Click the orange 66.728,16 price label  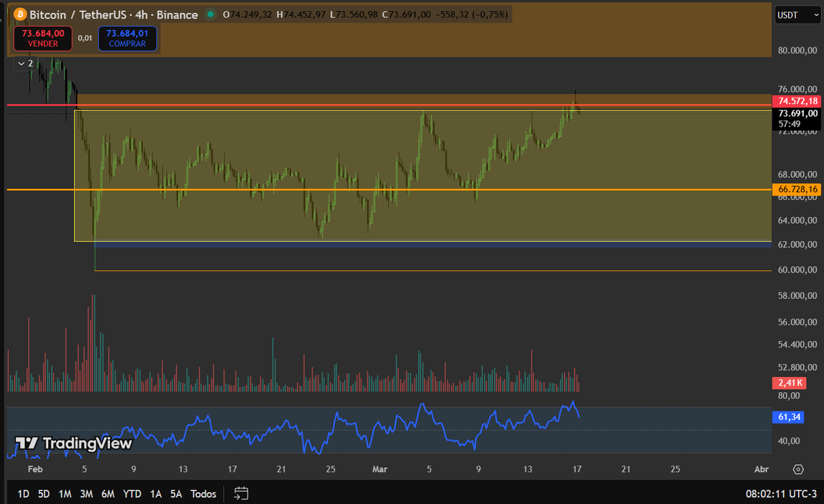(797, 189)
